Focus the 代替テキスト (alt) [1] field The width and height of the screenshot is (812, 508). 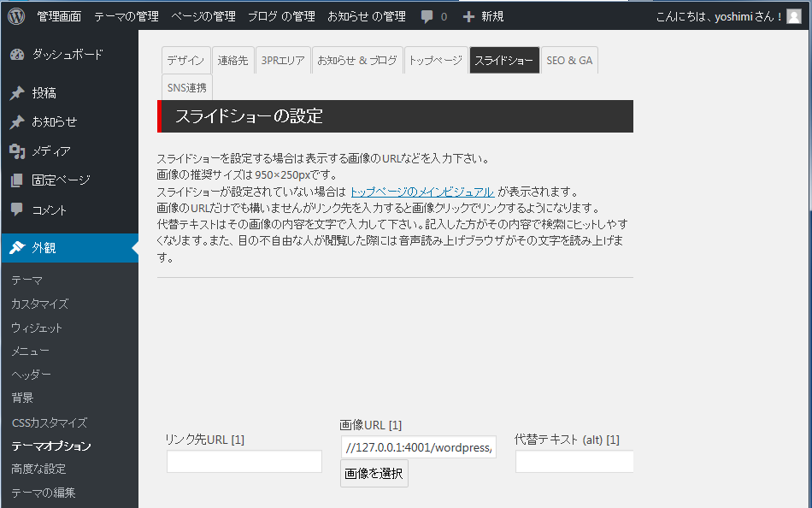click(x=574, y=462)
